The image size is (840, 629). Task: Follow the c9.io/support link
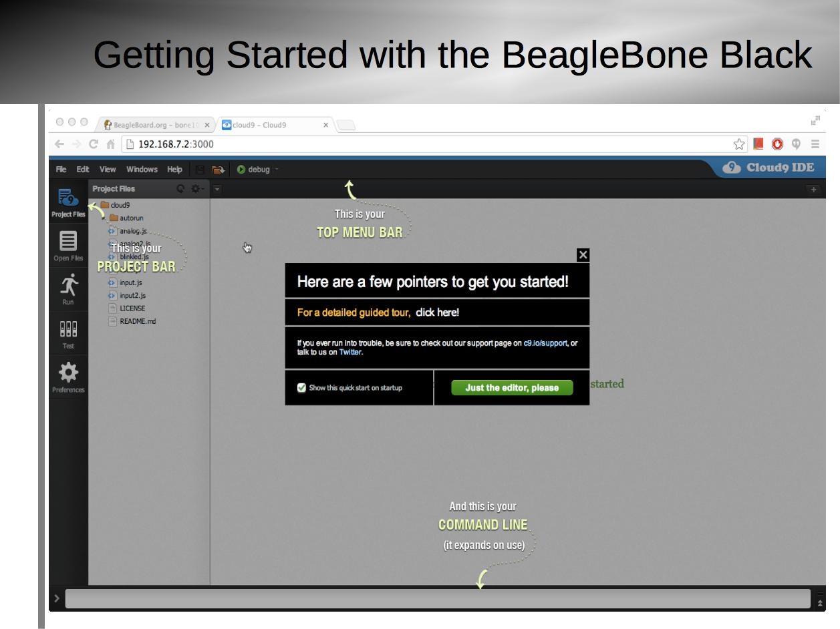(545, 343)
